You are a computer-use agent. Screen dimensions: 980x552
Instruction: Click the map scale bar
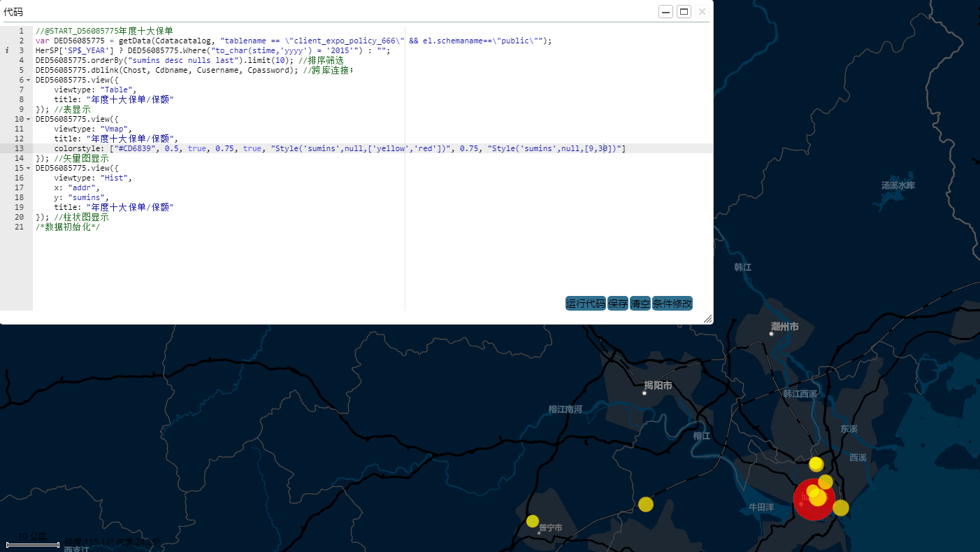(x=33, y=544)
